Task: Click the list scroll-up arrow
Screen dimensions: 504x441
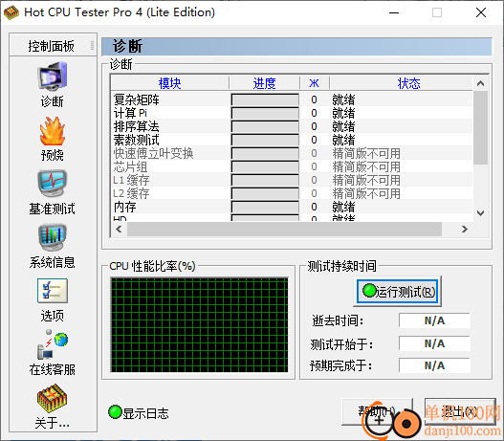Action: click(480, 83)
